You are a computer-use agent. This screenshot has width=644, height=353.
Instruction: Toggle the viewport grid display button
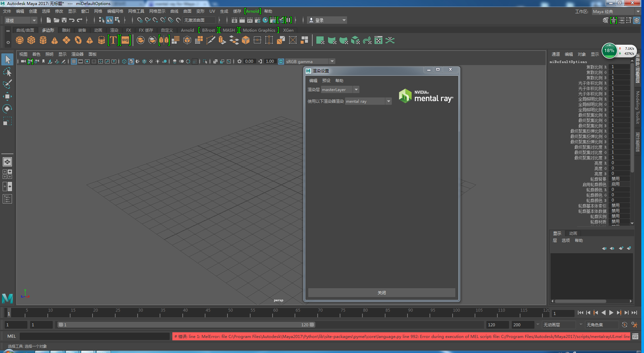pyautogui.click(x=74, y=61)
